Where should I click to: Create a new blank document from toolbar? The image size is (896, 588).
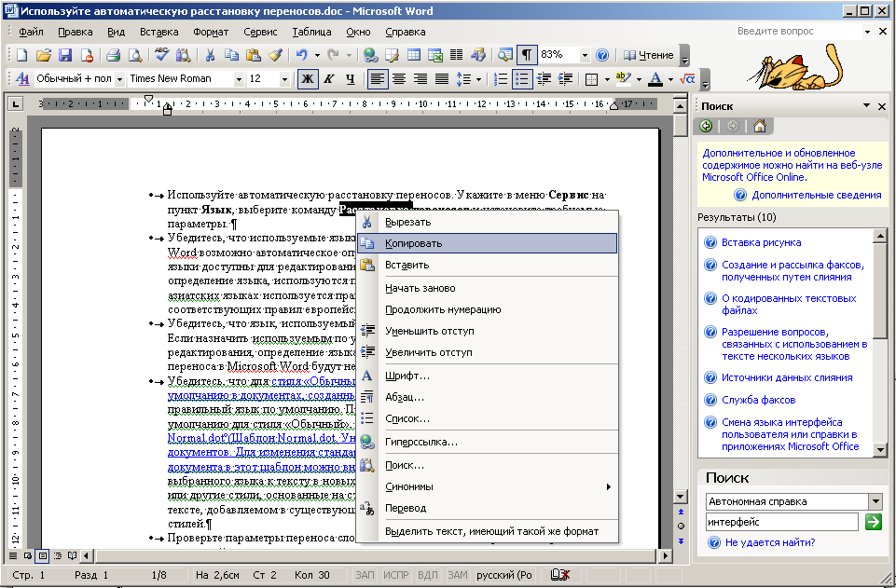click(21, 55)
